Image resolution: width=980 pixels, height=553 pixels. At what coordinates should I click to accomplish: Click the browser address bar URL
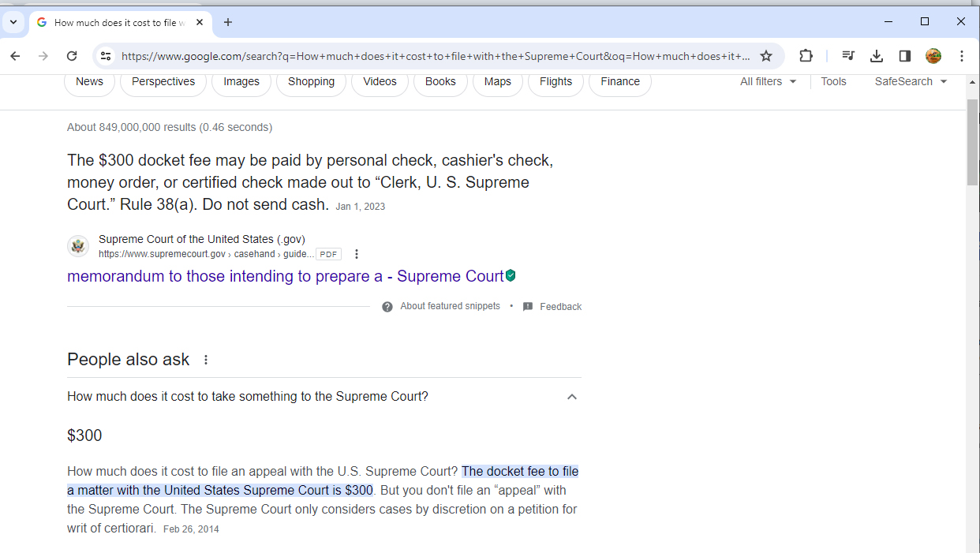(435, 56)
